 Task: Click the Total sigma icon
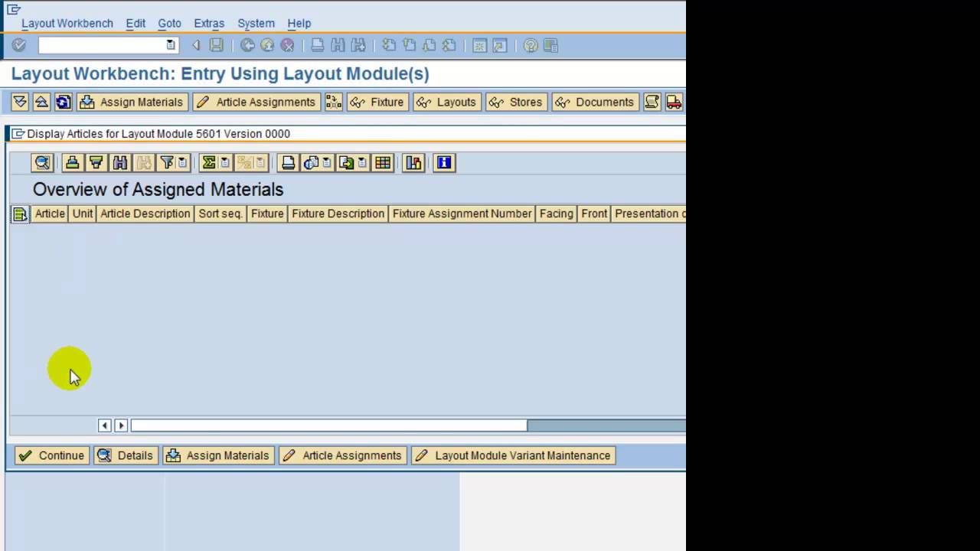(x=208, y=162)
